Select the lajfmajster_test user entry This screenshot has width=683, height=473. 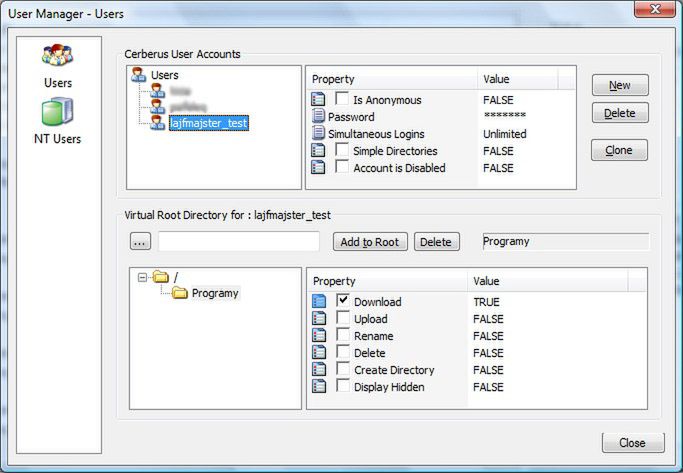(x=209, y=123)
